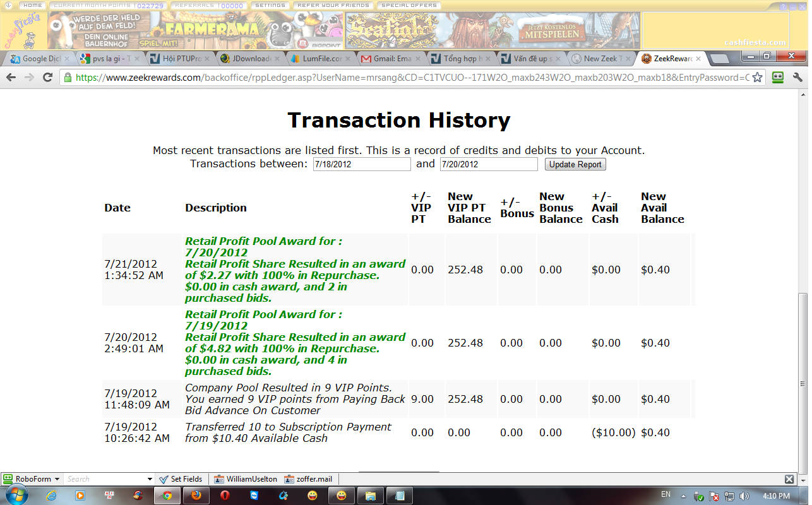Image resolution: width=812 pixels, height=505 pixels.
Task: Open a new browser tab
Action: pyautogui.click(x=719, y=59)
